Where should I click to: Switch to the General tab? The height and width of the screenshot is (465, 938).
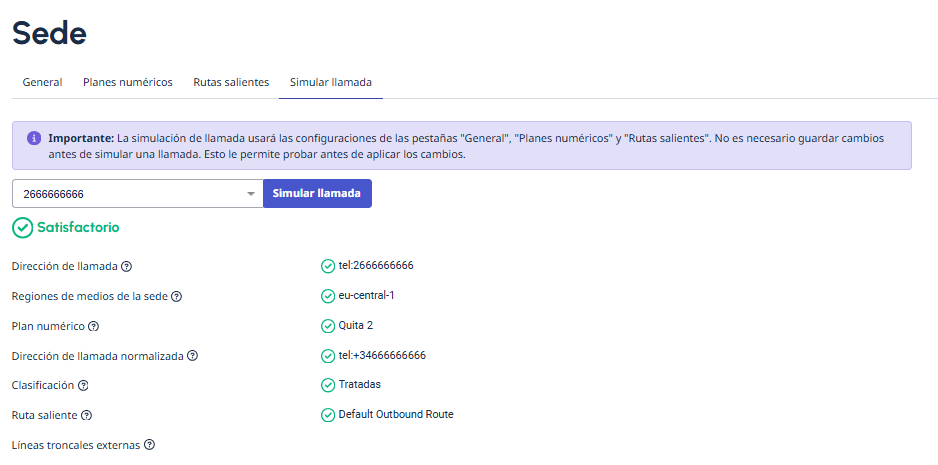pyautogui.click(x=42, y=82)
